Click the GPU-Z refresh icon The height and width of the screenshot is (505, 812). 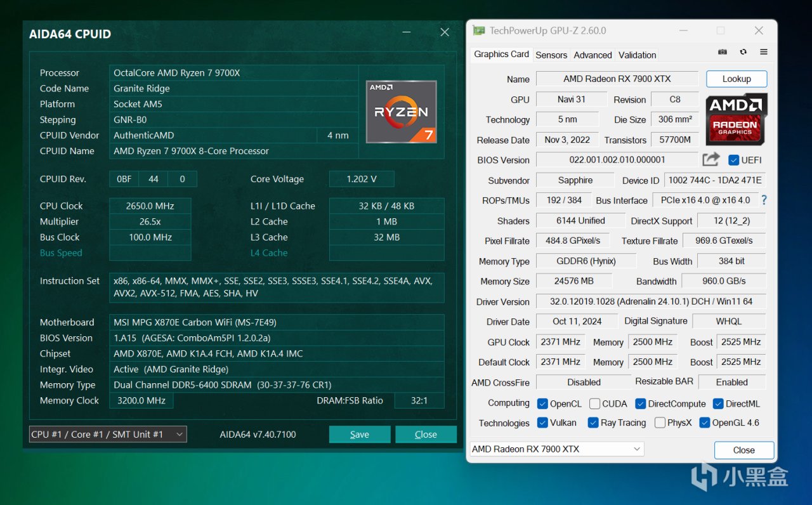743,52
